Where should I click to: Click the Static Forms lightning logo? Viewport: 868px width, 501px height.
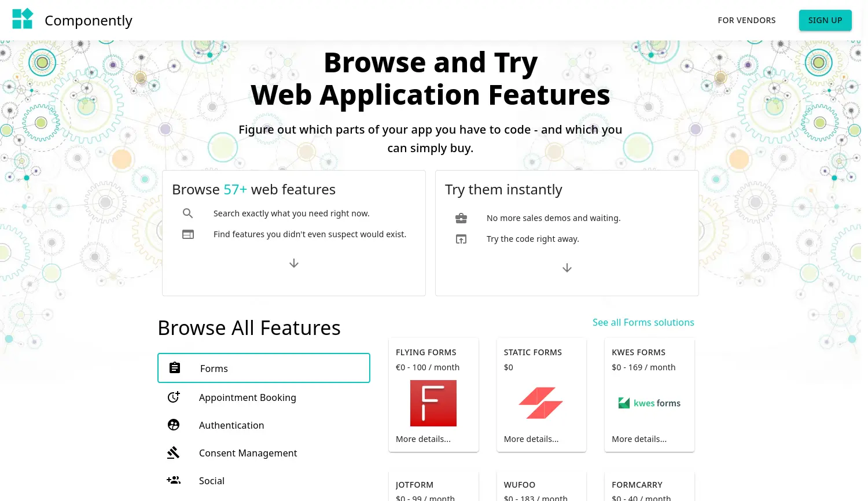541,403
